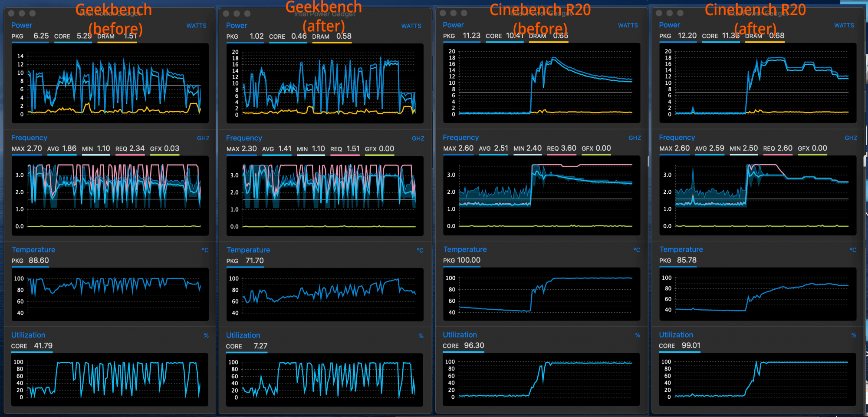Click the frequency graph in Geekbench (after) window
This screenshot has width=868, height=417.
[x=325, y=196]
